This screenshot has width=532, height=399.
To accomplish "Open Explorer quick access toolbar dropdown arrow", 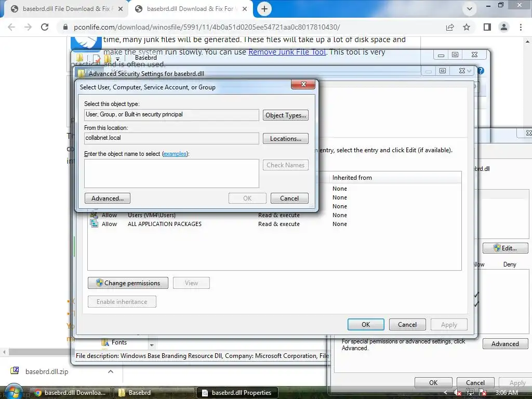I will click(x=118, y=59).
